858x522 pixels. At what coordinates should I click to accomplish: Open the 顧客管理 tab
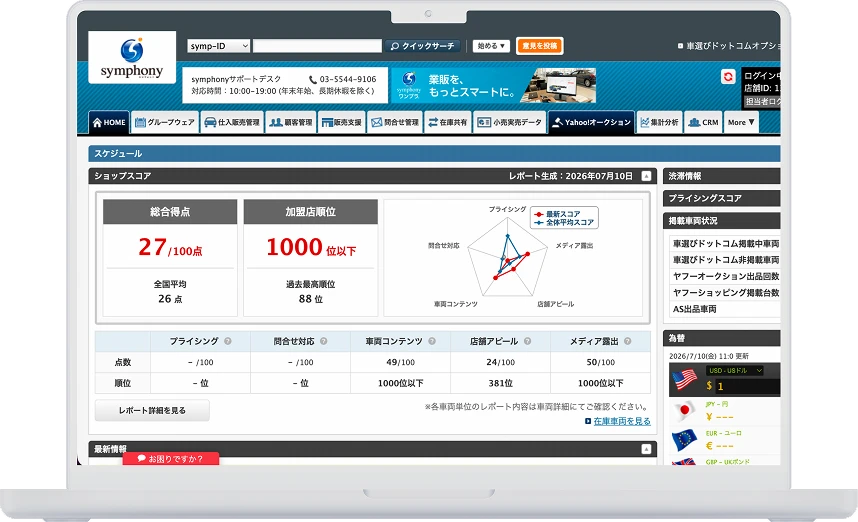tap(291, 123)
